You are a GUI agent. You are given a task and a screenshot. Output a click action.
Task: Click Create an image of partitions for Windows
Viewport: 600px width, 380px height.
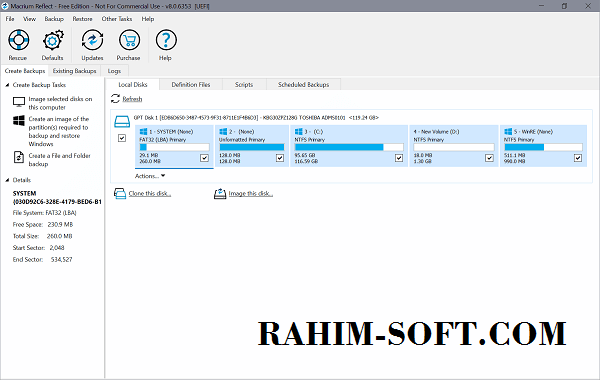pos(59,131)
